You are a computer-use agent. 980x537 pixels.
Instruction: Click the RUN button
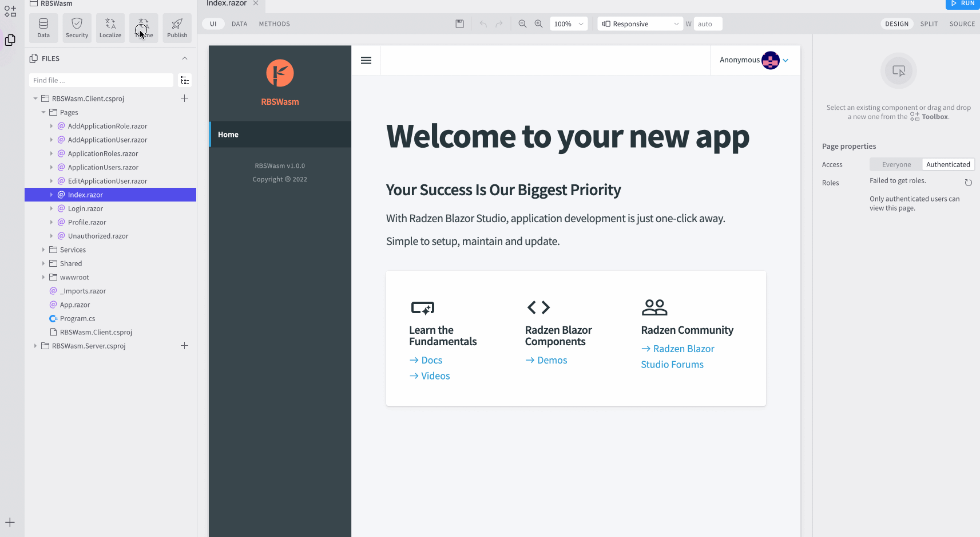tap(963, 4)
